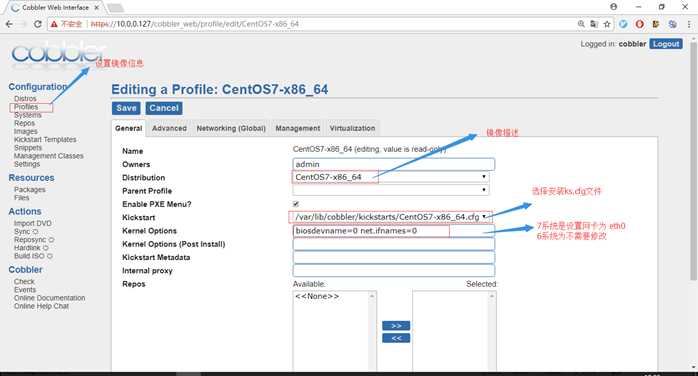This screenshot has width=698, height=376.
Task: Open Systems in Configuration menu
Action: pyautogui.click(x=28, y=115)
